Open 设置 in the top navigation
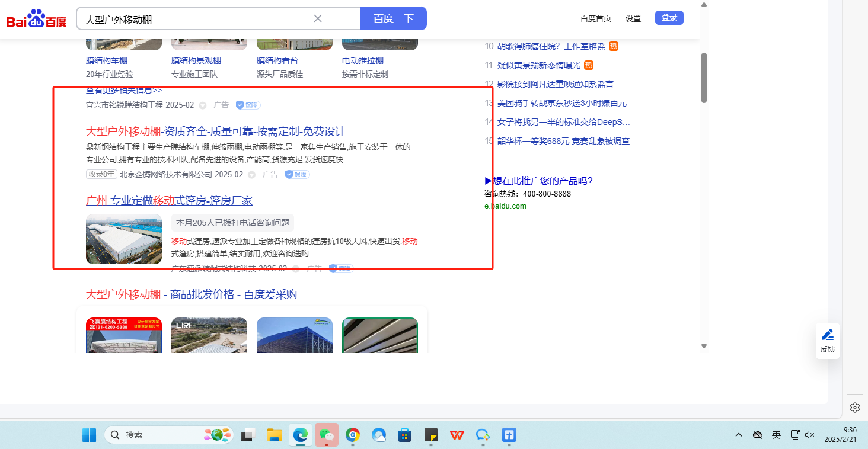868x449 pixels. click(x=633, y=18)
